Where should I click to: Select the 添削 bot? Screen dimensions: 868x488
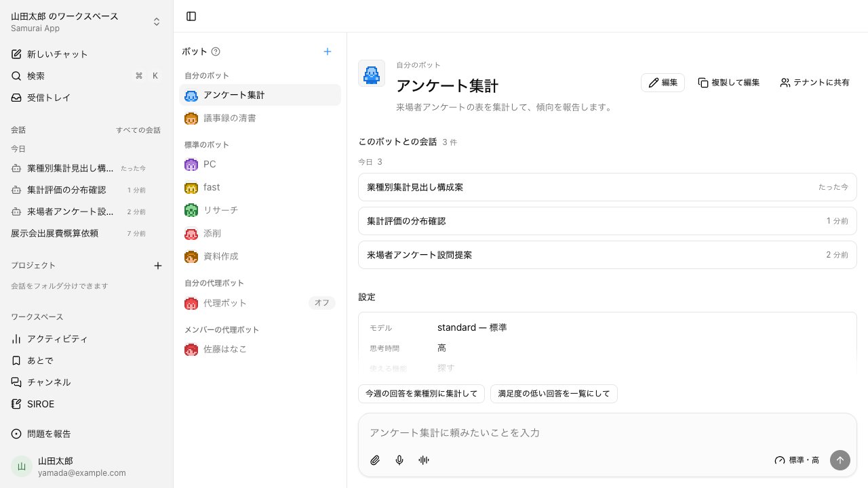click(260, 233)
